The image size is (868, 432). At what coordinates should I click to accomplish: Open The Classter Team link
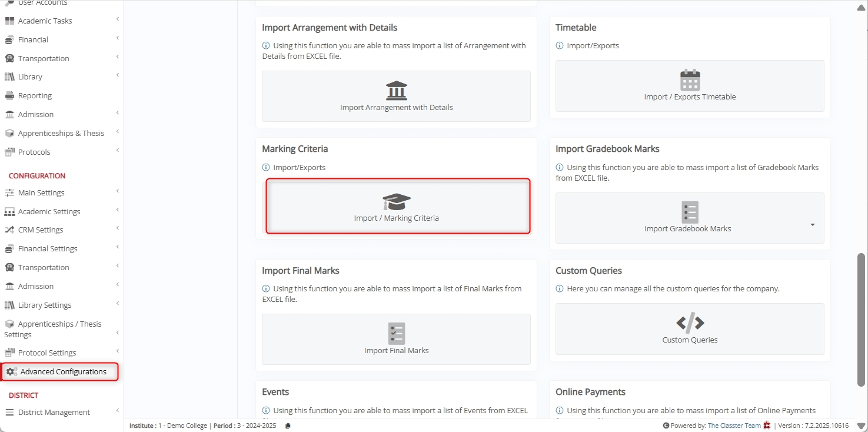[x=734, y=426]
